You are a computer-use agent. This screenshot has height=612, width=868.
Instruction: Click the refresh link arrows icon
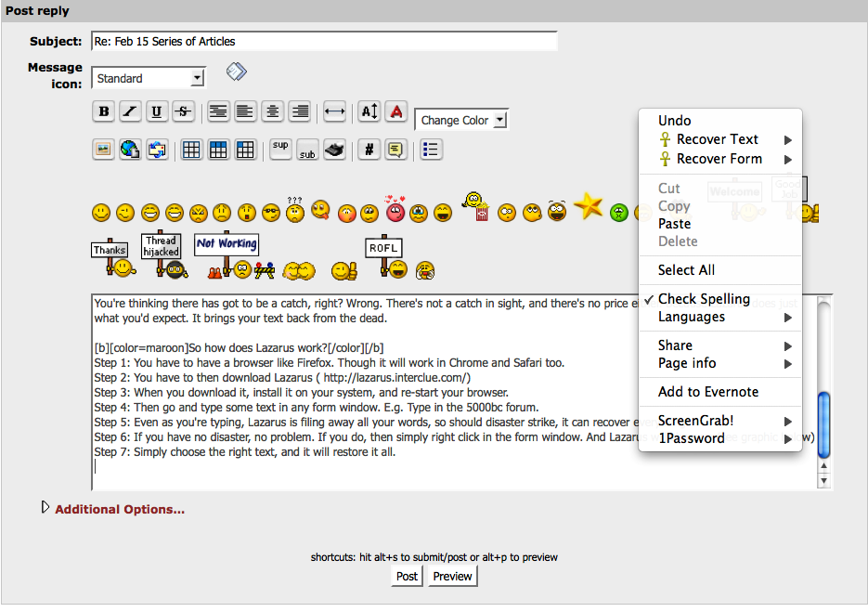157,150
